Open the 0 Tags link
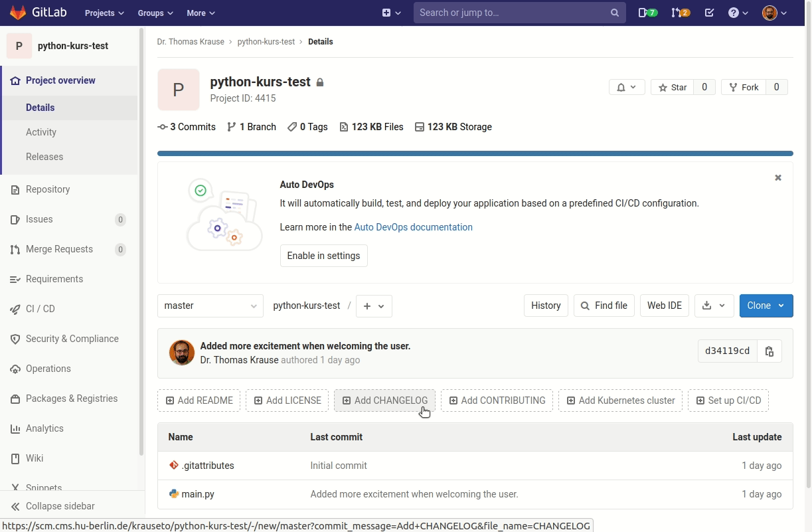This screenshot has height=532, width=812. coord(307,127)
